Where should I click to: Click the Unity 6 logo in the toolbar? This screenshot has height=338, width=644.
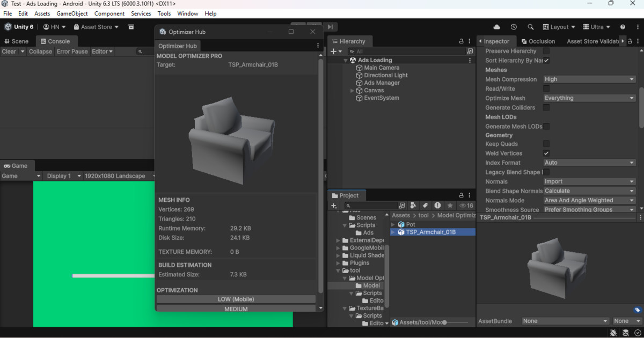click(x=8, y=27)
